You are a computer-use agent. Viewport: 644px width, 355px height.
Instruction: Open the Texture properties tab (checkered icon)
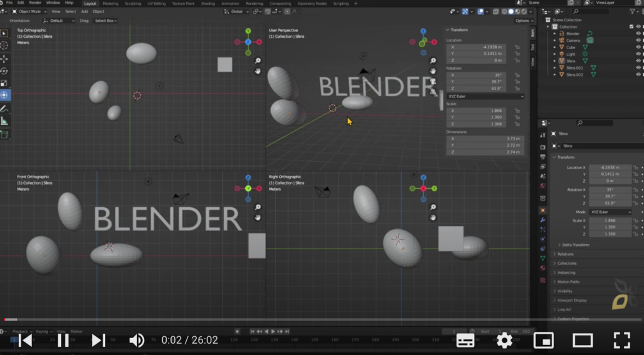click(543, 280)
